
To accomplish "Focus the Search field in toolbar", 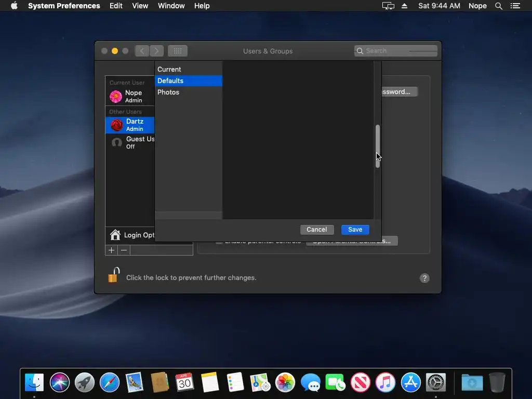I will pos(395,51).
